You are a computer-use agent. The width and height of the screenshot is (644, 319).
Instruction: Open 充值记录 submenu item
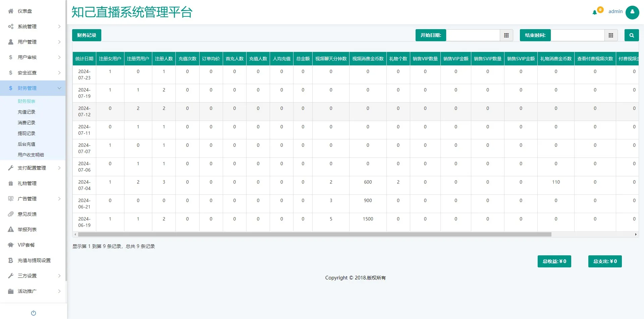[26, 112]
